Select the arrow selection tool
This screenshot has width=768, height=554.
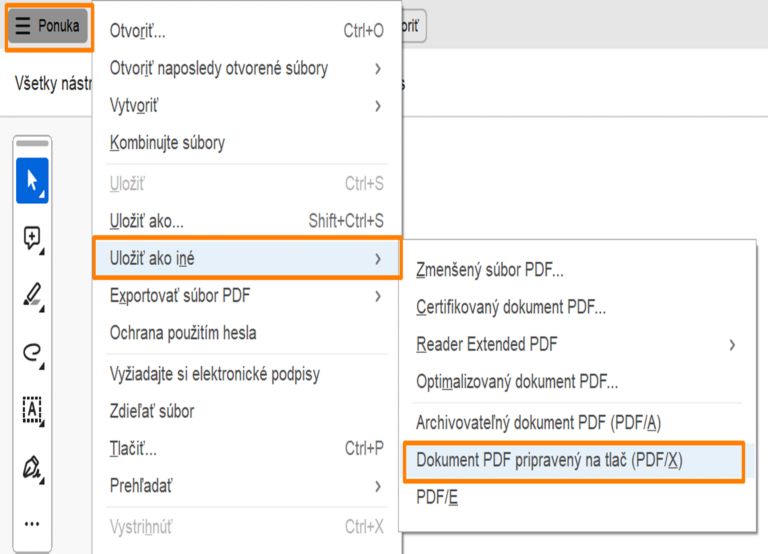(x=32, y=181)
